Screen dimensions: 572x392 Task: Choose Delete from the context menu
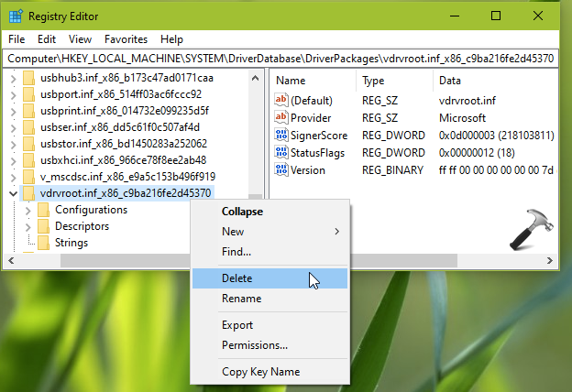click(236, 278)
